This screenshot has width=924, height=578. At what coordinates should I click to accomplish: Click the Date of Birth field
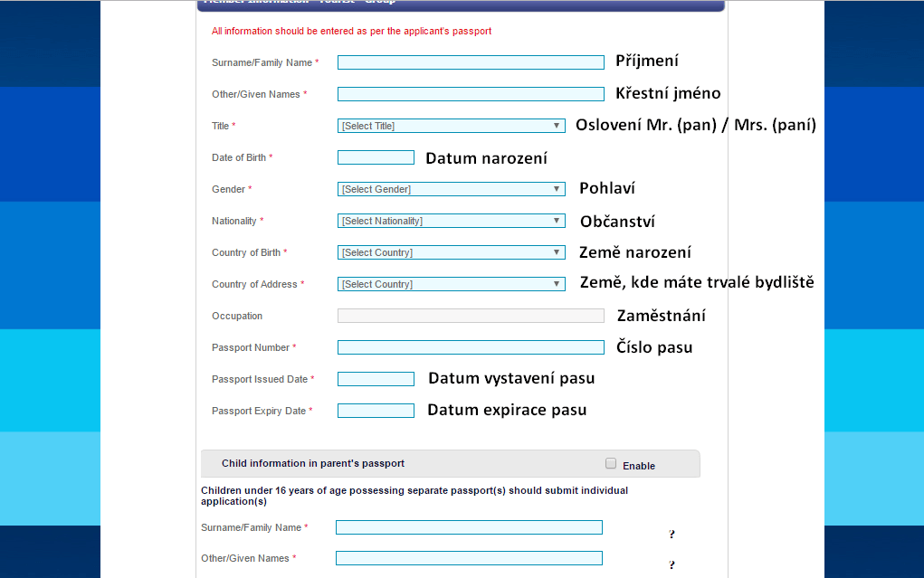pos(376,157)
